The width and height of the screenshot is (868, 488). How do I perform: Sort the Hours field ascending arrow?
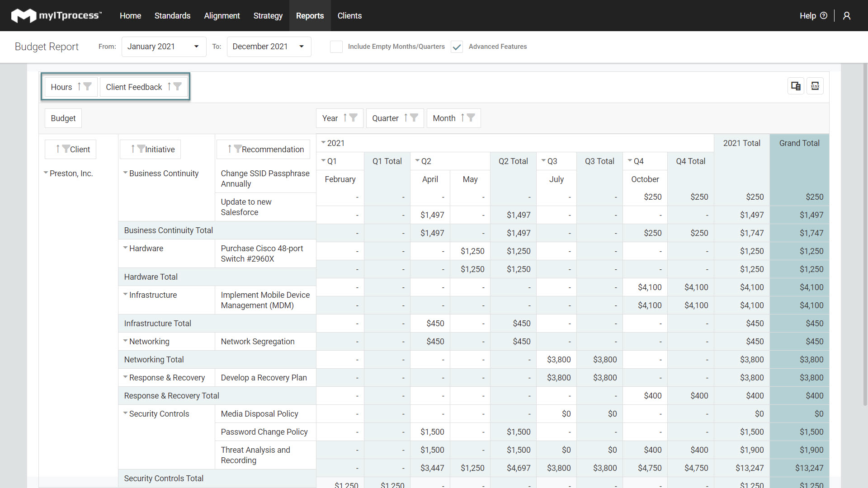coord(79,86)
